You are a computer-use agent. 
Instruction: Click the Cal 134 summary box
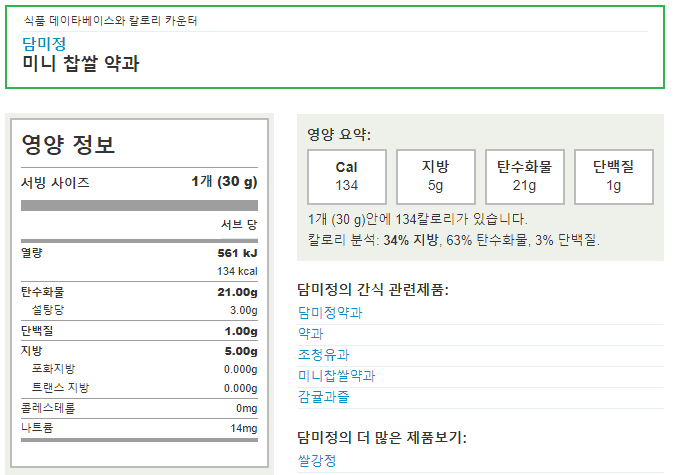click(x=347, y=177)
